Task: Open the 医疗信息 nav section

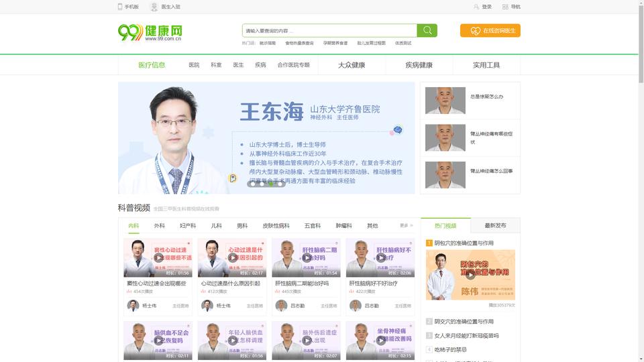Action: pos(152,65)
